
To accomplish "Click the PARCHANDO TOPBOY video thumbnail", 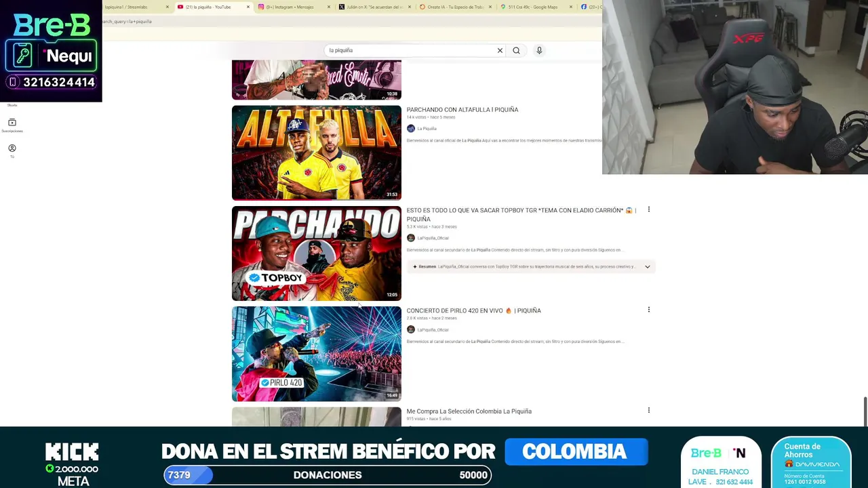I will [x=317, y=253].
